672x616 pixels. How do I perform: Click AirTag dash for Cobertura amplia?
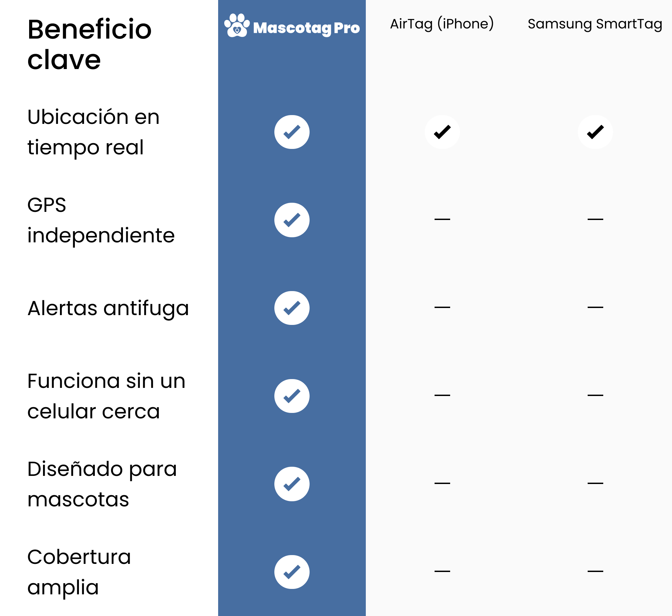point(442,571)
